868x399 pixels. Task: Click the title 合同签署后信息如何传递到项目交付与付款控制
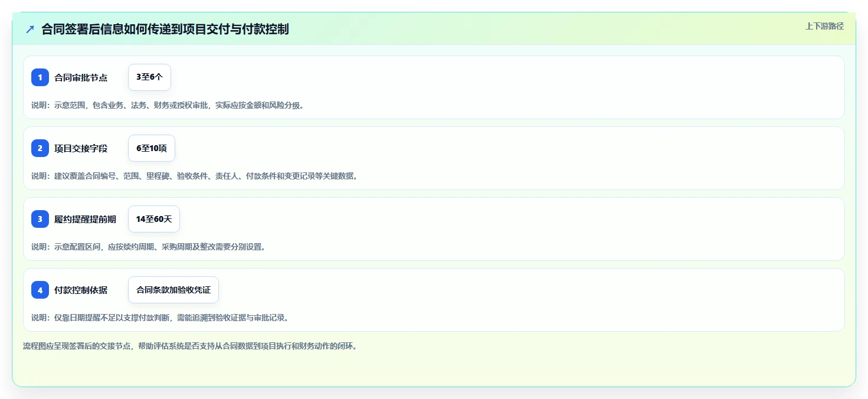coord(165,29)
